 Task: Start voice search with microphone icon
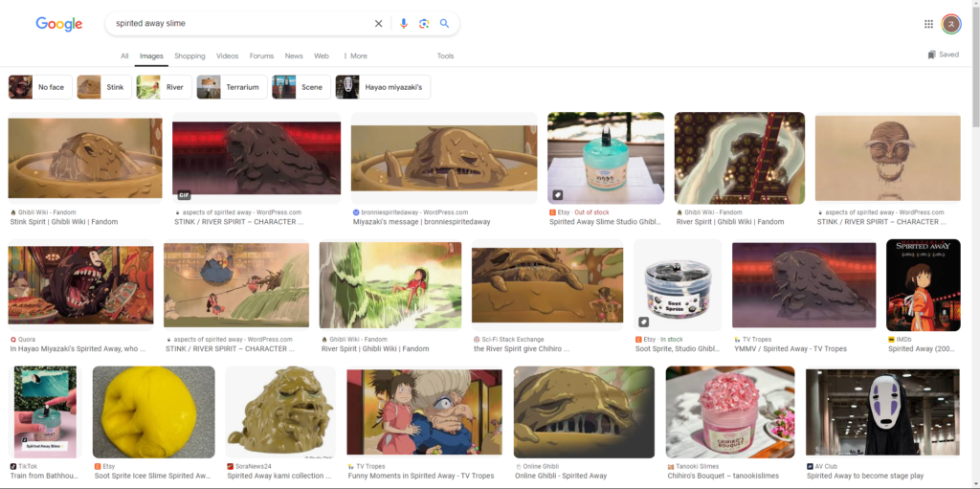coord(404,24)
